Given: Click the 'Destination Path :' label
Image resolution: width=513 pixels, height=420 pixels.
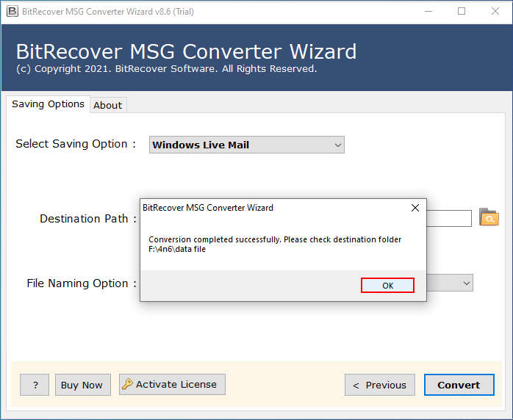Looking at the screenshot, I should pos(88,218).
